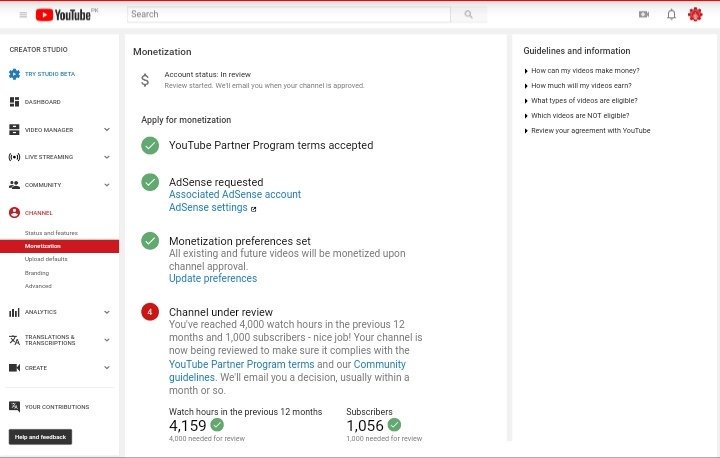Open the Associated AdSense account link

[x=235, y=194]
